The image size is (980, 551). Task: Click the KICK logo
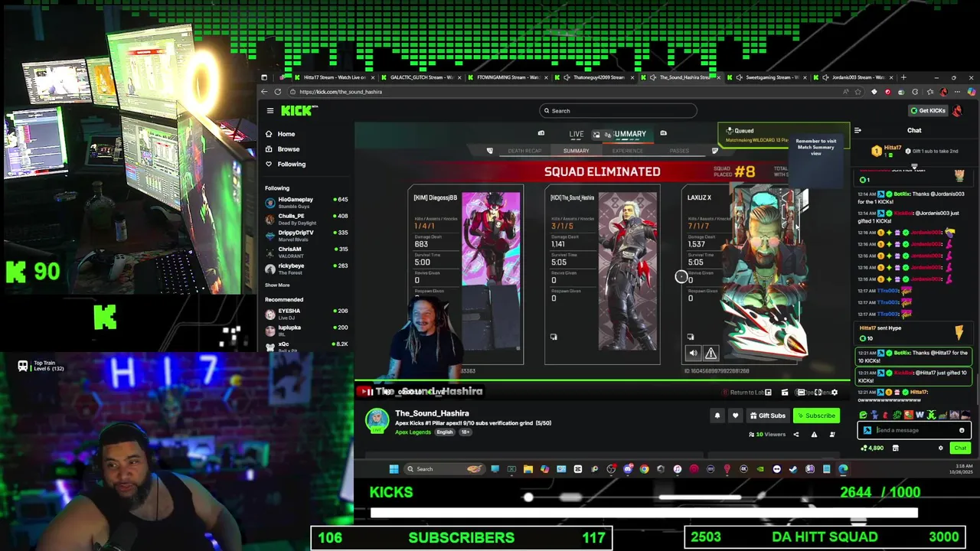click(x=298, y=111)
